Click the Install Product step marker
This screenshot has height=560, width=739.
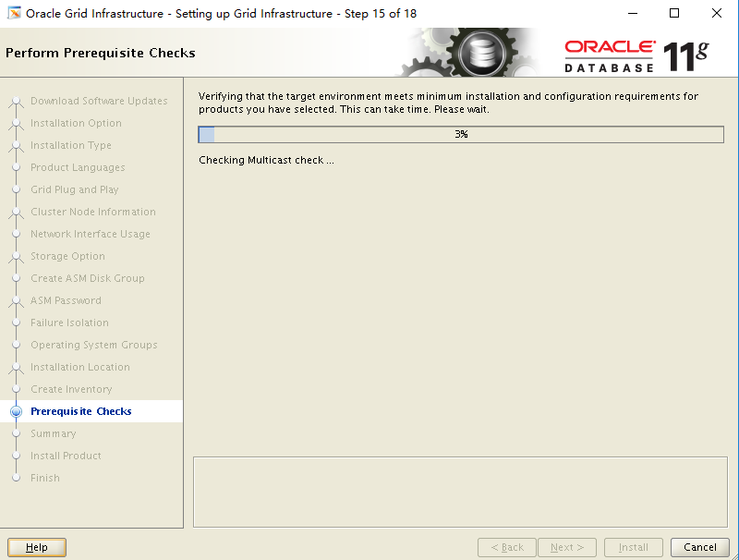click(x=16, y=456)
